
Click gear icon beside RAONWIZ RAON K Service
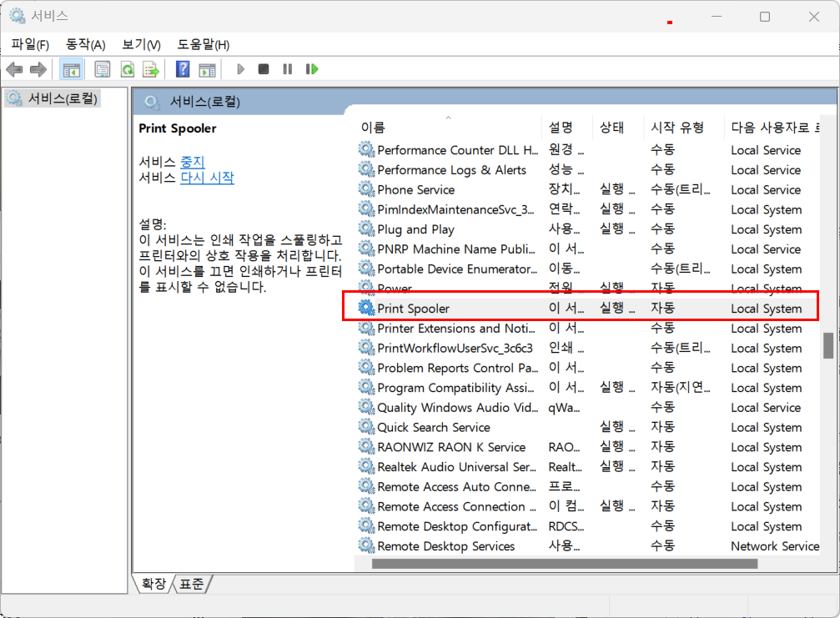366,447
